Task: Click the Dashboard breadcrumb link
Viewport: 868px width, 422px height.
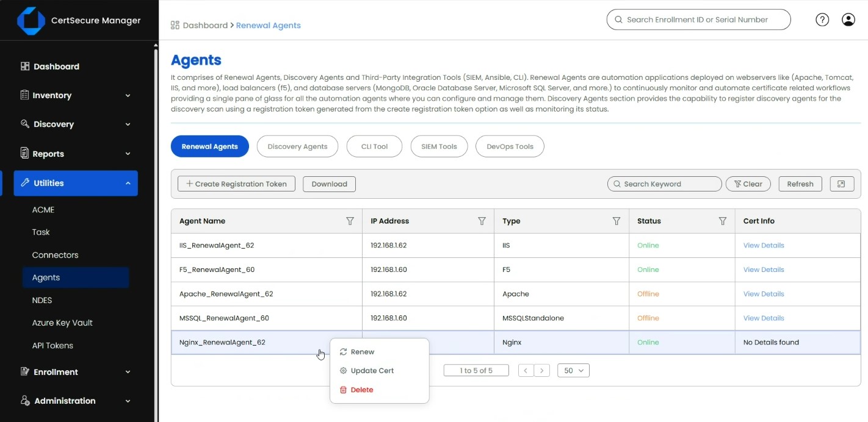Action: pos(205,25)
